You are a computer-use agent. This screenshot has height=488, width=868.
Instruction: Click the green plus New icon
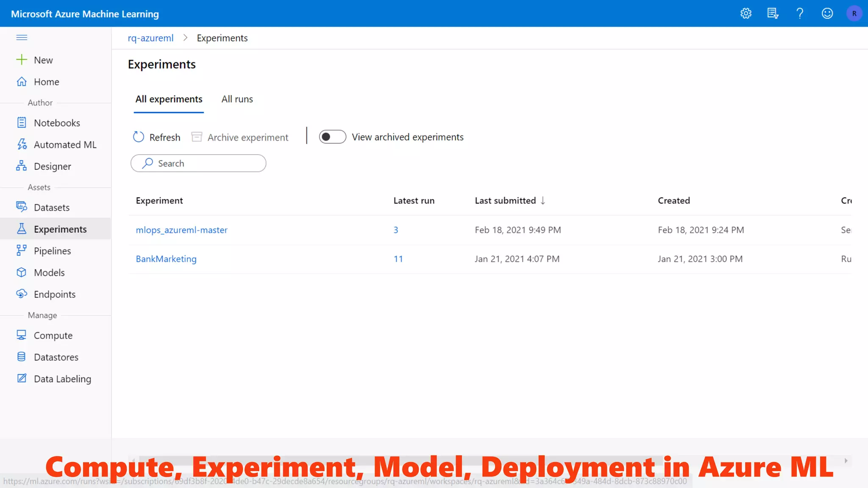point(22,60)
